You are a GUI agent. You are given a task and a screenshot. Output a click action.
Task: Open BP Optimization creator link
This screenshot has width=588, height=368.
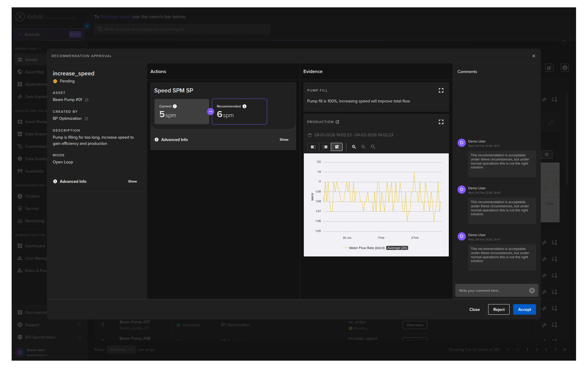(x=86, y=119)
